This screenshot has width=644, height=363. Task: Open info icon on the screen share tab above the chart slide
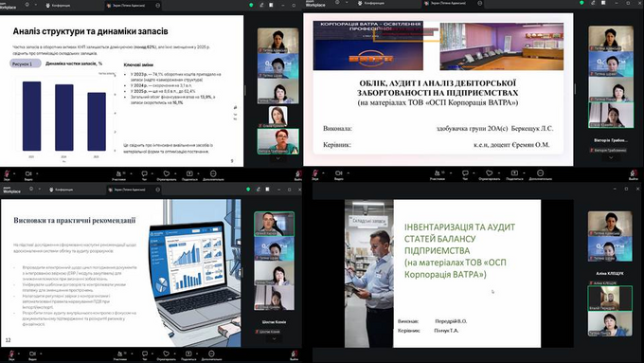click(158, 6)
